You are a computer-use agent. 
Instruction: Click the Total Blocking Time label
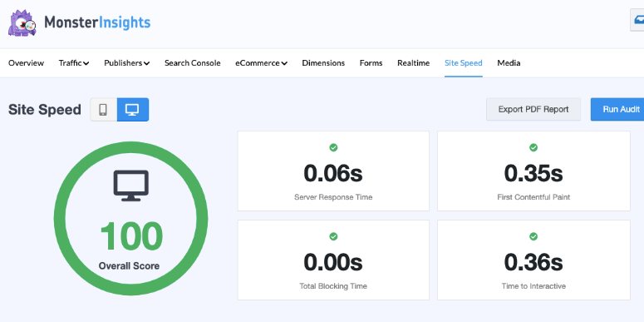(333, 286)
